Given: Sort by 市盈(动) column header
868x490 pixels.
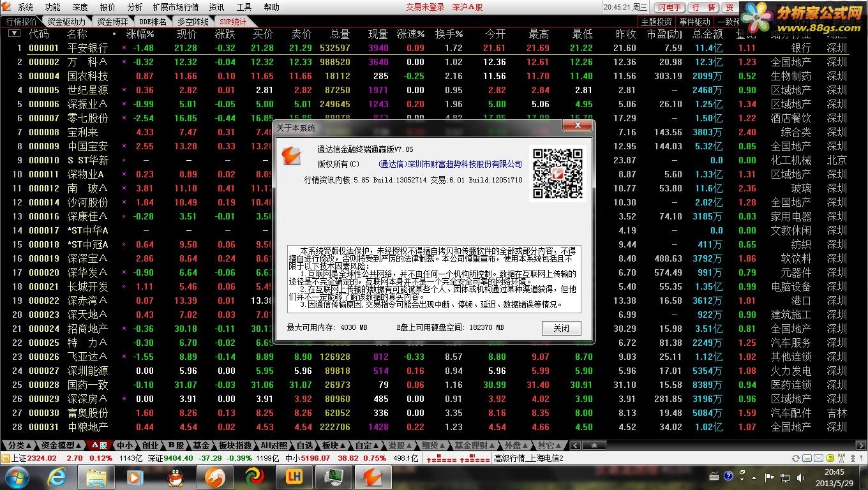Looking at the screenshot, I should [x=664, y=34].
